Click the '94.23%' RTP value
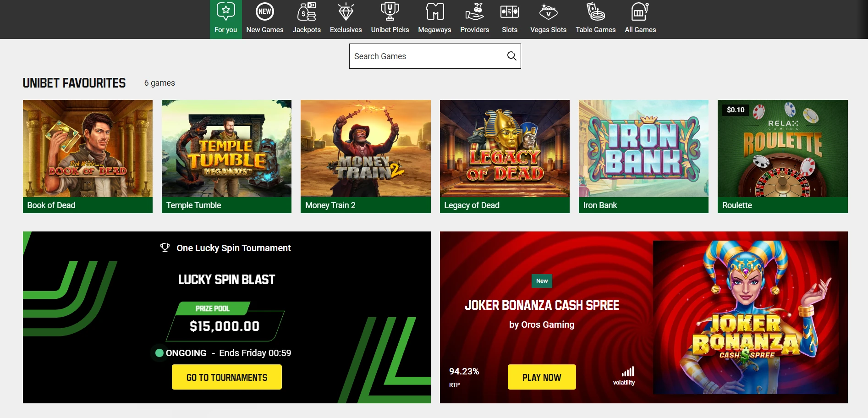Screen dimensions: 868x418 pyautogui.click(x=464, y=371)
